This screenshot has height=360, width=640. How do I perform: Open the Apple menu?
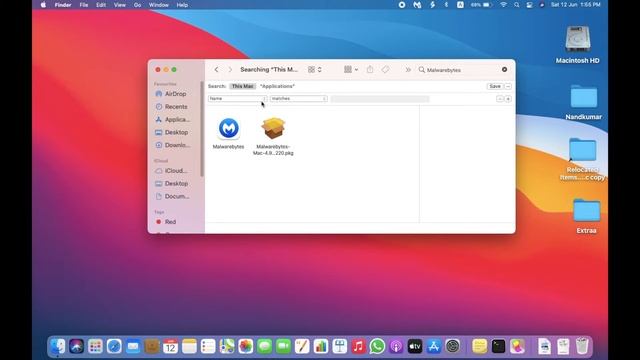(43, 5)
